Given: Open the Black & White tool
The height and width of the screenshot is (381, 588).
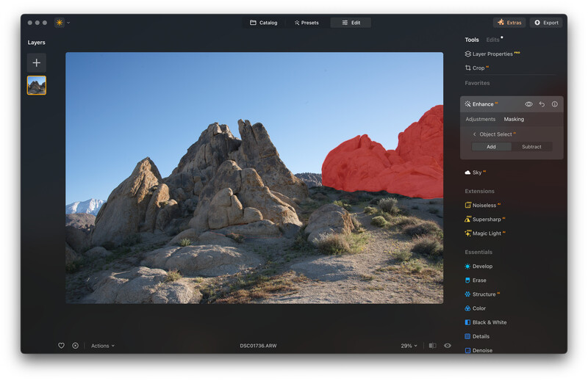Looking at the screenshot, I should pyautogui.click(x=486, y=322).
